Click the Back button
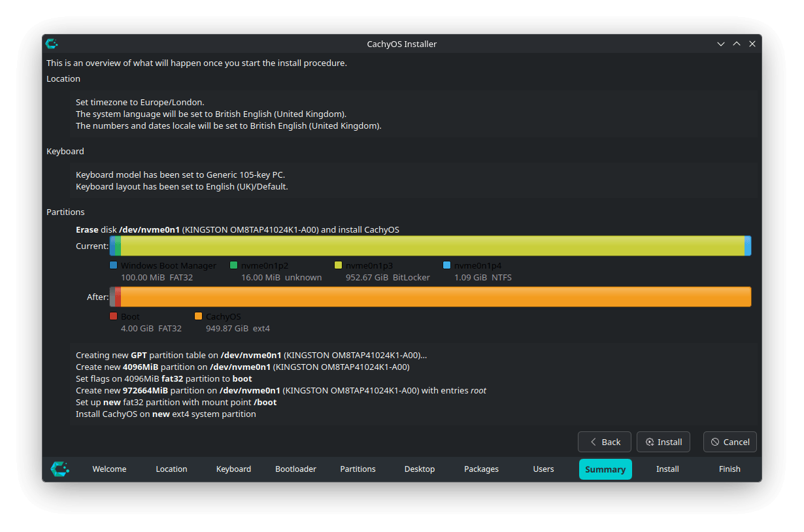The height and width of the screenshot is (532, 804). click(605, 442)
